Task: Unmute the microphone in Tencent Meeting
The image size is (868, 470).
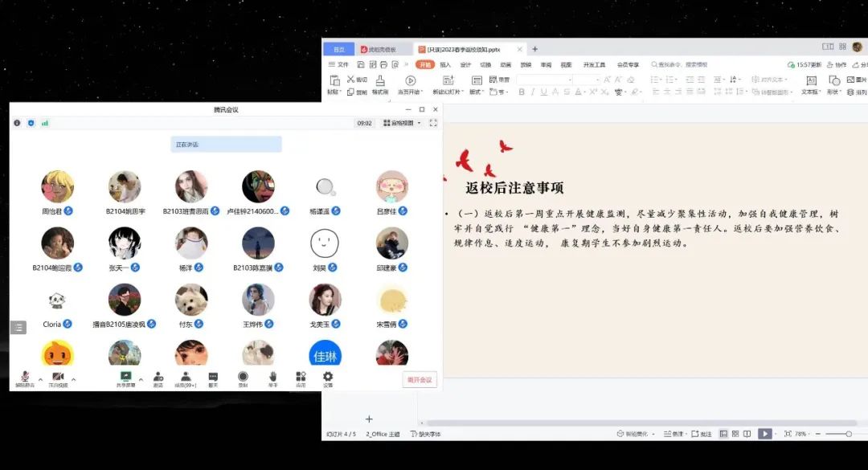Action: tap(25, 377)
